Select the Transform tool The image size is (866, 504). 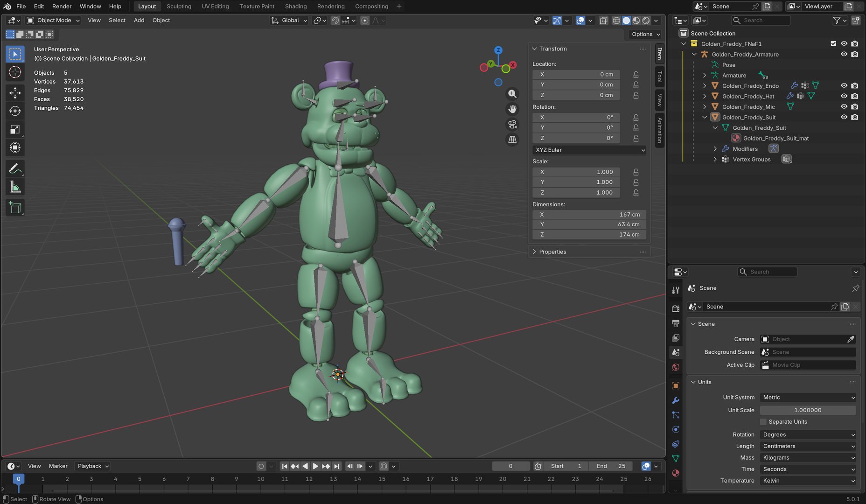click(15, 148)
